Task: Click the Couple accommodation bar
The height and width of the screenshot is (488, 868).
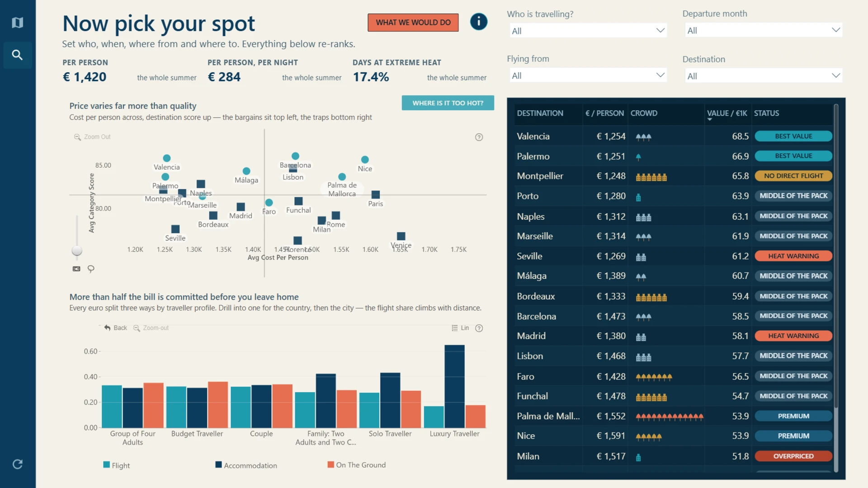Action: pos(261,407)
